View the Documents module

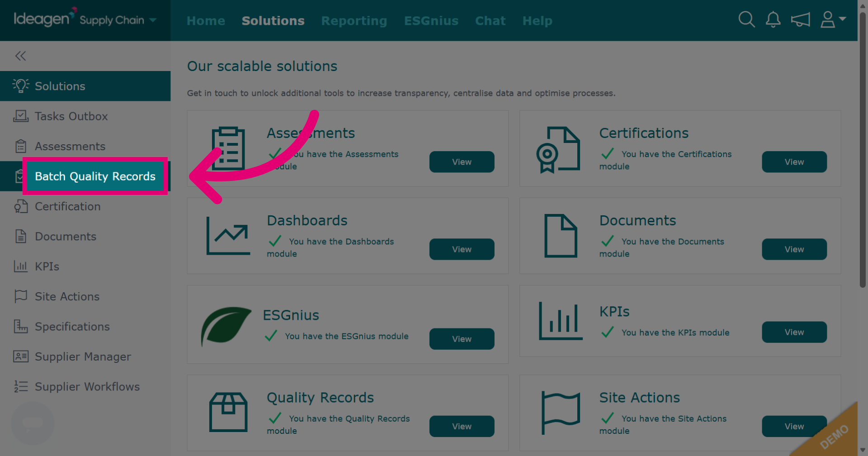[x=794, y=249]
